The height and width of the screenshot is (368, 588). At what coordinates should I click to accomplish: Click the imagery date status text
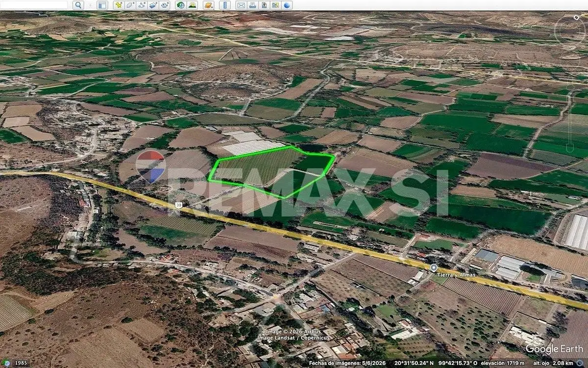(x=347, y=363)
